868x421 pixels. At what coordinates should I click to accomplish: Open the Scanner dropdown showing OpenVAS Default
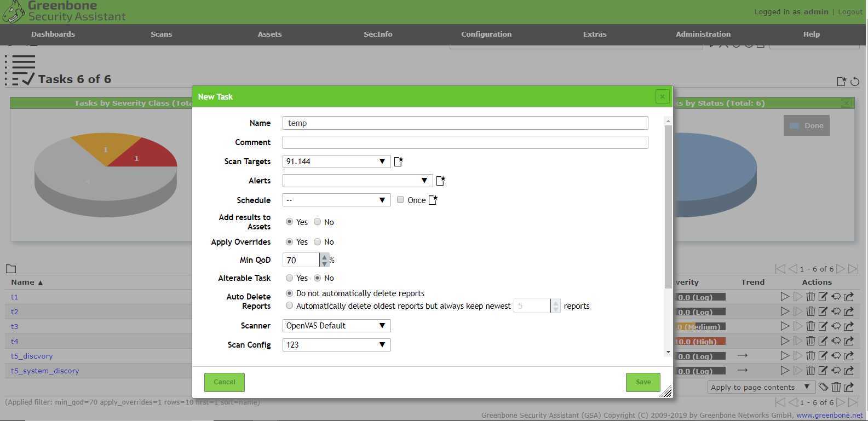coord(336,326)
